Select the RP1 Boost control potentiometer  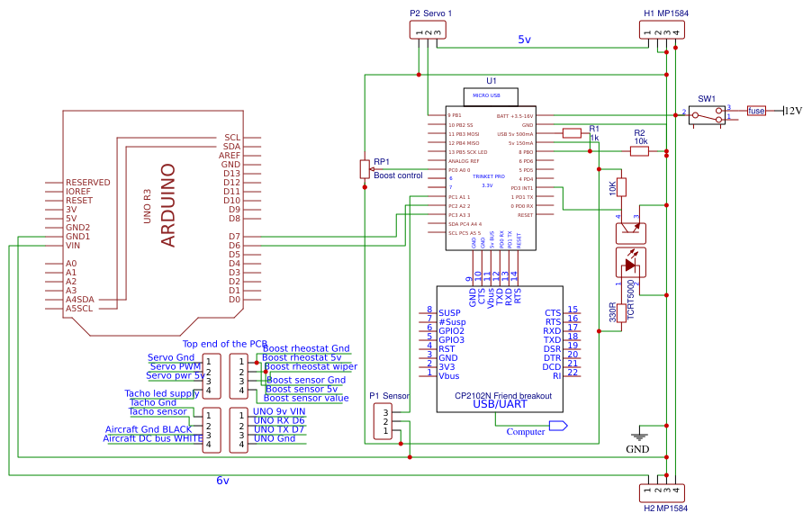coord(365,168)
